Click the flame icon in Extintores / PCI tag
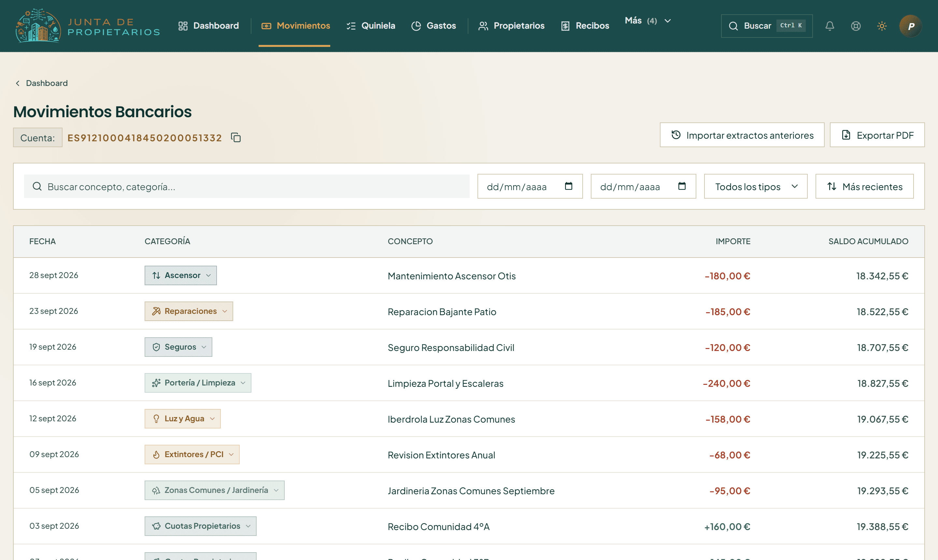 [156, 455]
